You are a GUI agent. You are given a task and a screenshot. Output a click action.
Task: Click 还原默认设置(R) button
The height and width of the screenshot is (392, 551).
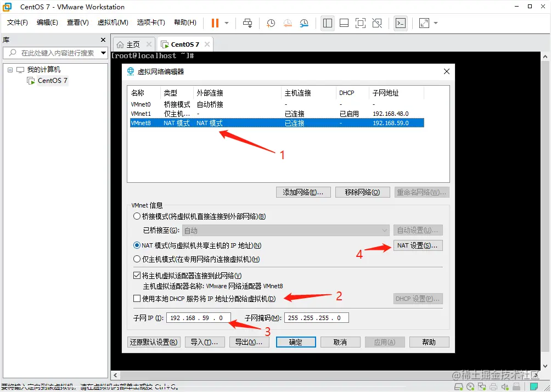[x=154, y=342]
